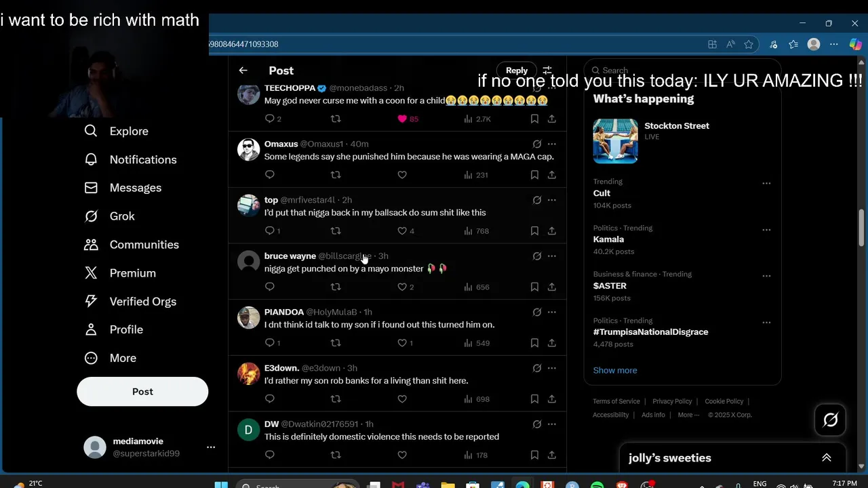Open floating Grok button
The width and height of the screenshot is (868, 488).
pos(831,420)
